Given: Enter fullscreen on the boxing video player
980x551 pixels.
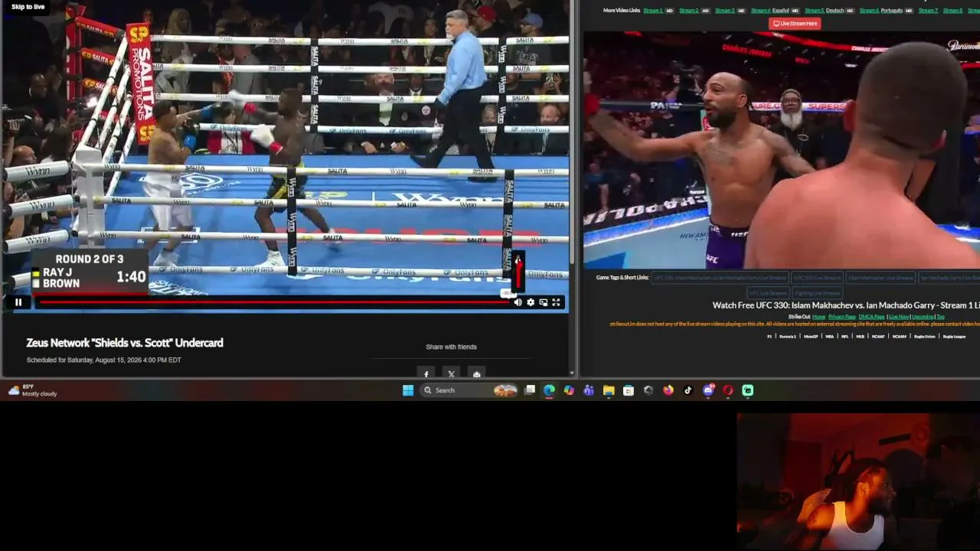Looking at the screenshot, I should click(x=557, y=302).
